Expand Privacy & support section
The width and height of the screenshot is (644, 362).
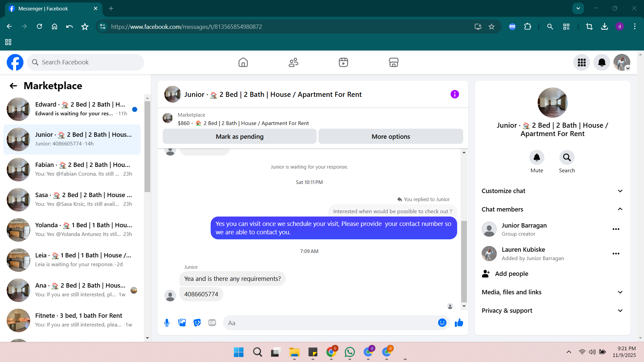(x=552, y=311)
